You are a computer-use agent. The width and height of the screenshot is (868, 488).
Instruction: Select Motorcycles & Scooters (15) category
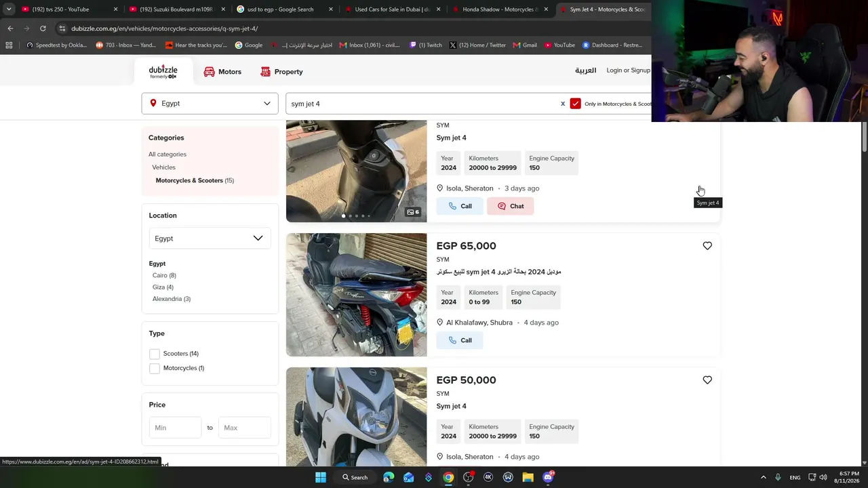[195, 180]
